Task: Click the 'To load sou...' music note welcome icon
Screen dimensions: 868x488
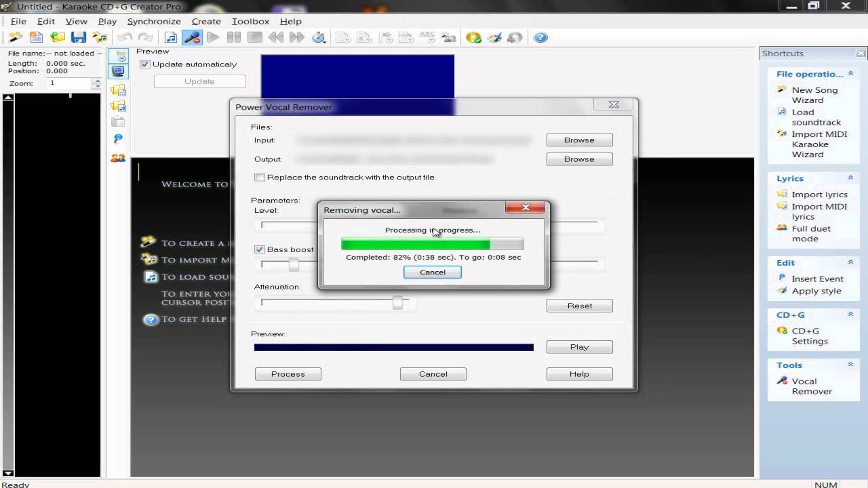Action: pyautogui.click(x=151, y=277)
